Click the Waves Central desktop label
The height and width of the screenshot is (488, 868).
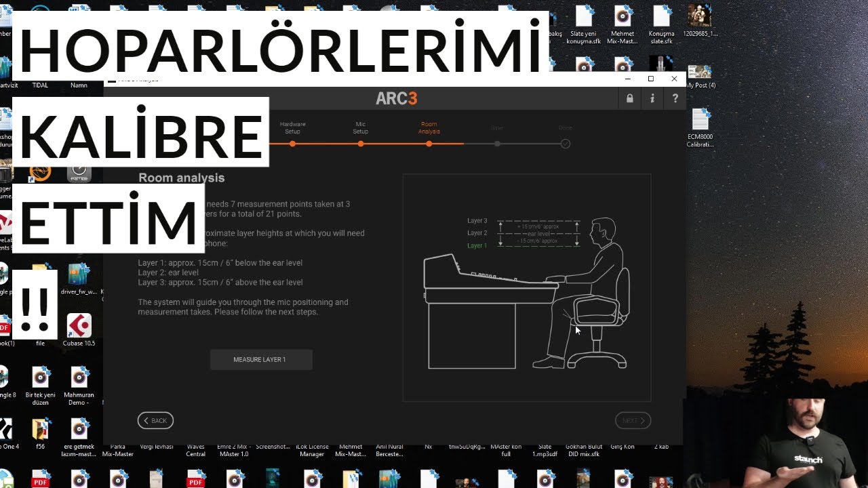196,450
